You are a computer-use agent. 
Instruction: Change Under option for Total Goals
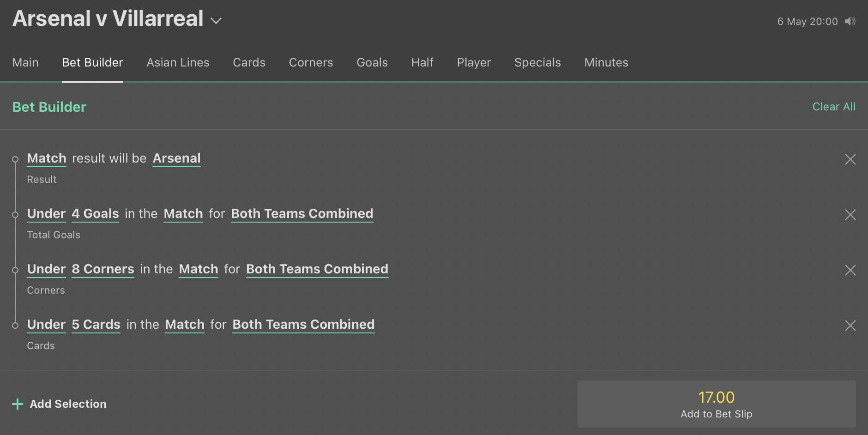(46, 214)
